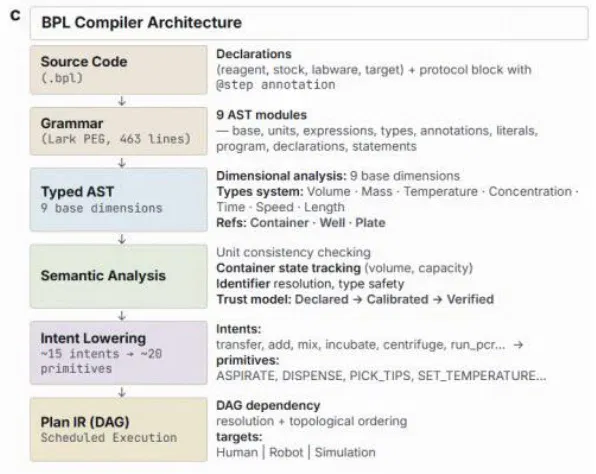
Task: Select the Grammar Lark PEG block
Action: click(119, 131)
